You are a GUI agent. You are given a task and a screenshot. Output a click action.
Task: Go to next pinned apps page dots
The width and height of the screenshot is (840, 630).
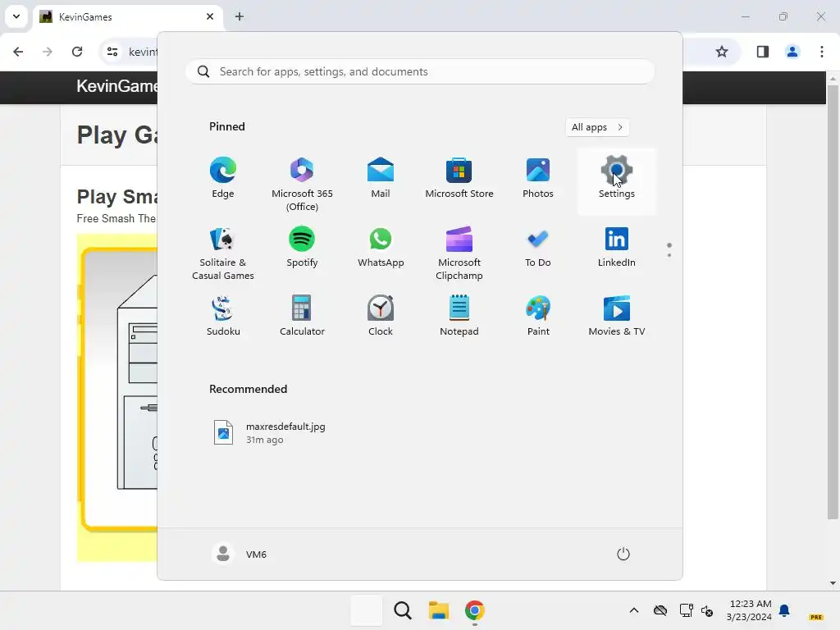tap(669, 250)
